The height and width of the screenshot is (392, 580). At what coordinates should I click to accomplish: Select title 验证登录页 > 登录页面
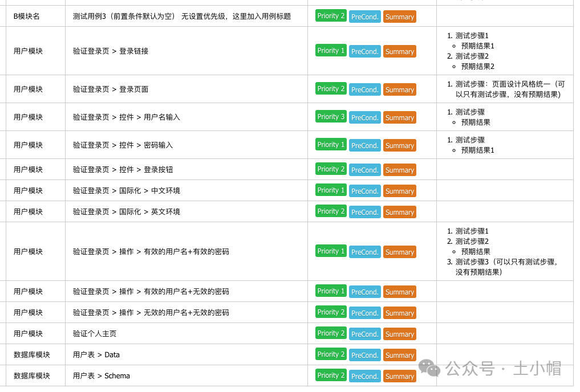110,89
